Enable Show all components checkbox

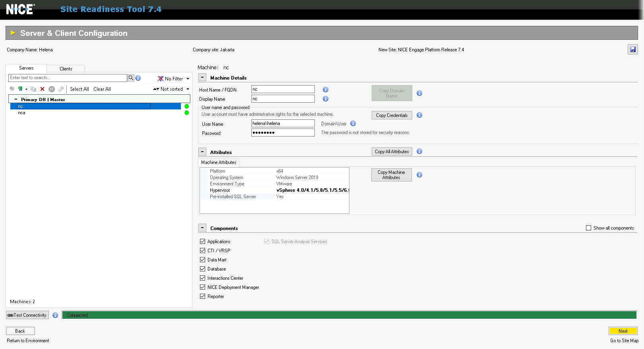click(x=589, y=228)
